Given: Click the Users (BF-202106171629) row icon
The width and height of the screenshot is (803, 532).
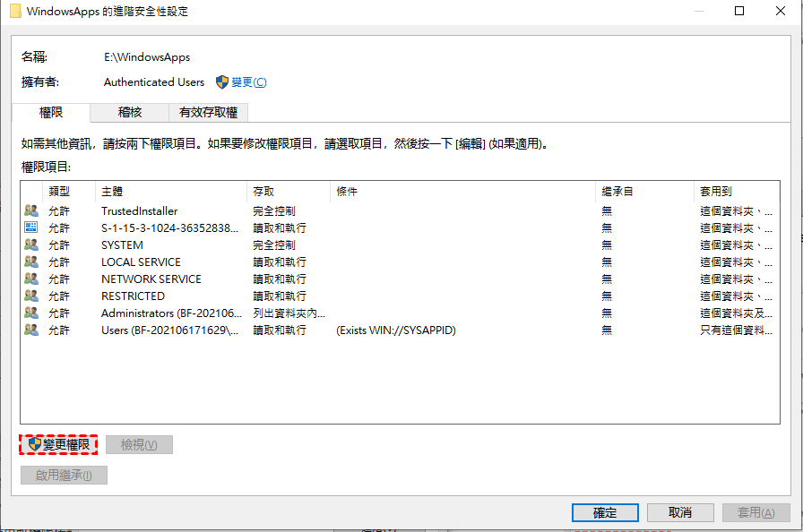Looking at the screenshot, I should (31, 330).
